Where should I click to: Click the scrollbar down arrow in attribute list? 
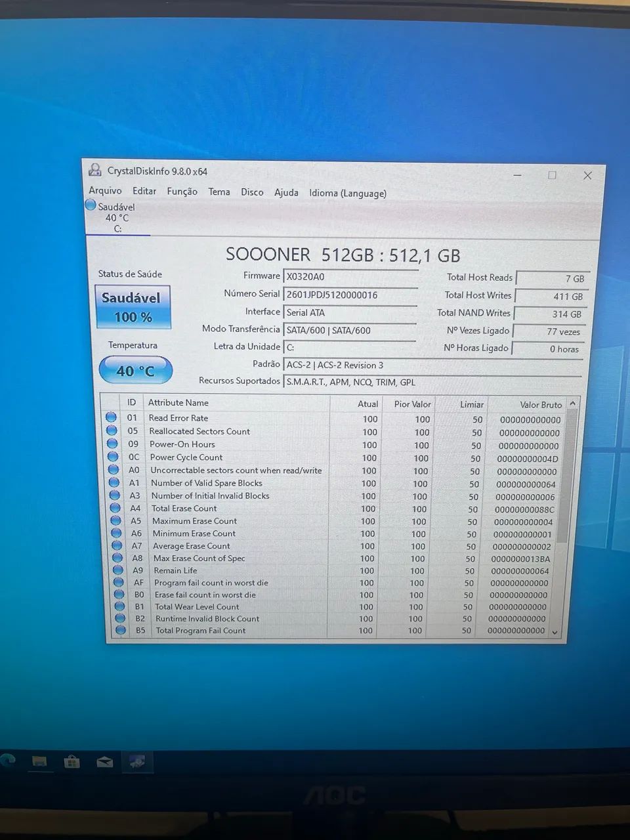555,632
